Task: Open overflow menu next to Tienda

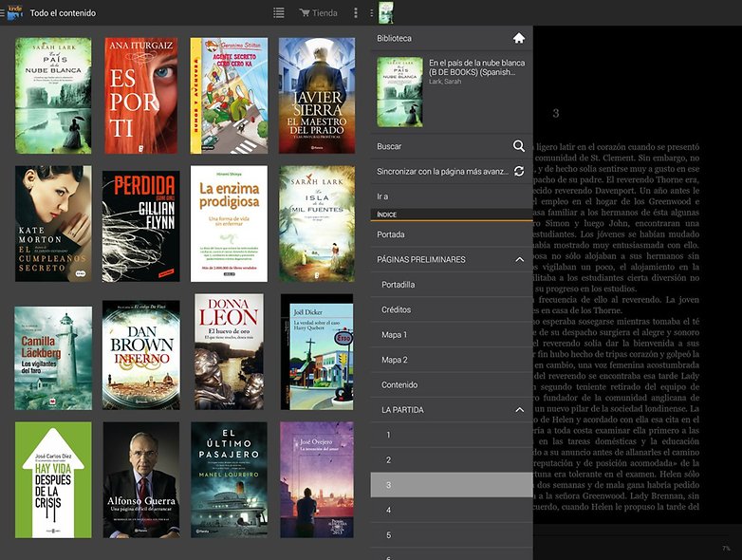Action: tap(356, 12)
